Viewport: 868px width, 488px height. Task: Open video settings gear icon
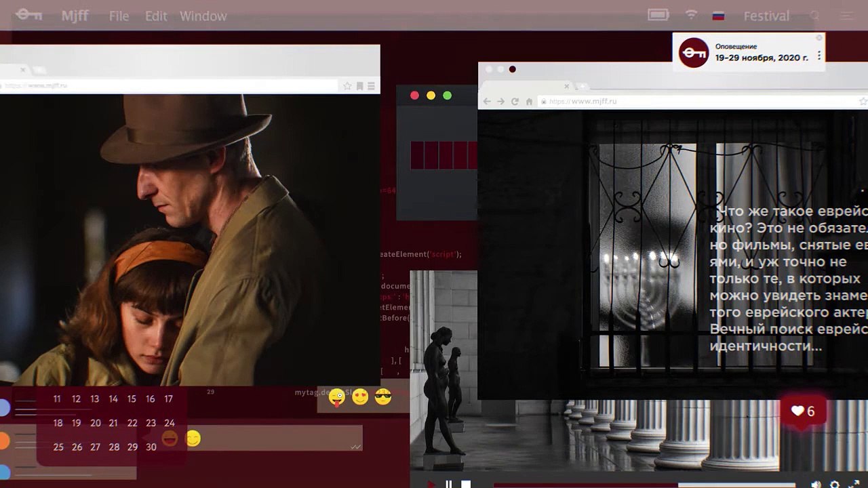coord(835,485)
